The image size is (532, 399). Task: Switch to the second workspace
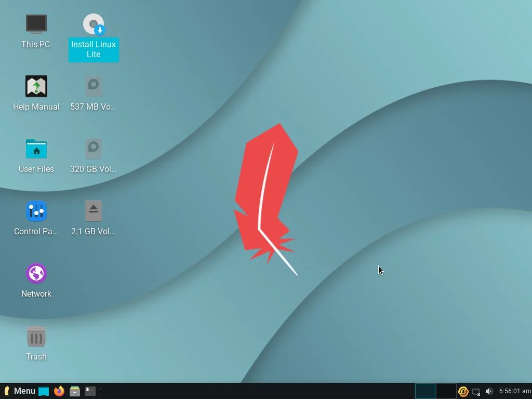[x=445, y=391]
